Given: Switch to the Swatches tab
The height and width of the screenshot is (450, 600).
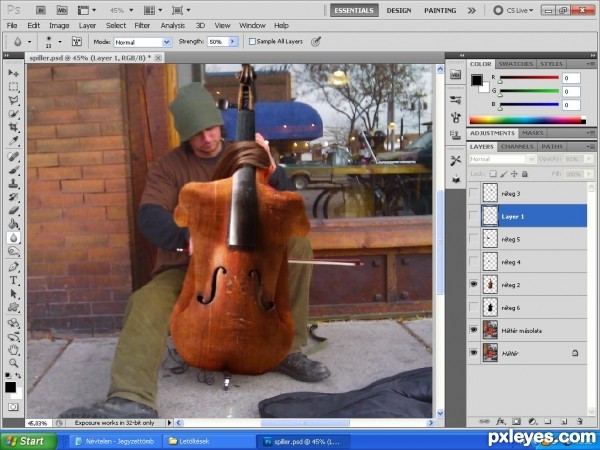Looking at the screenshot, I should pyautogui.click(x=515, y=64).
